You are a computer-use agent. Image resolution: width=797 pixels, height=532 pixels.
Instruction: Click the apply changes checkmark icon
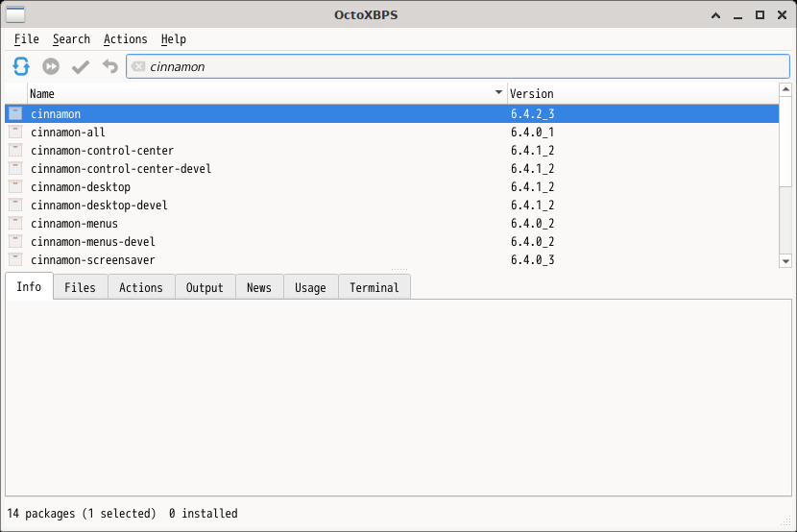click(81, 66)
